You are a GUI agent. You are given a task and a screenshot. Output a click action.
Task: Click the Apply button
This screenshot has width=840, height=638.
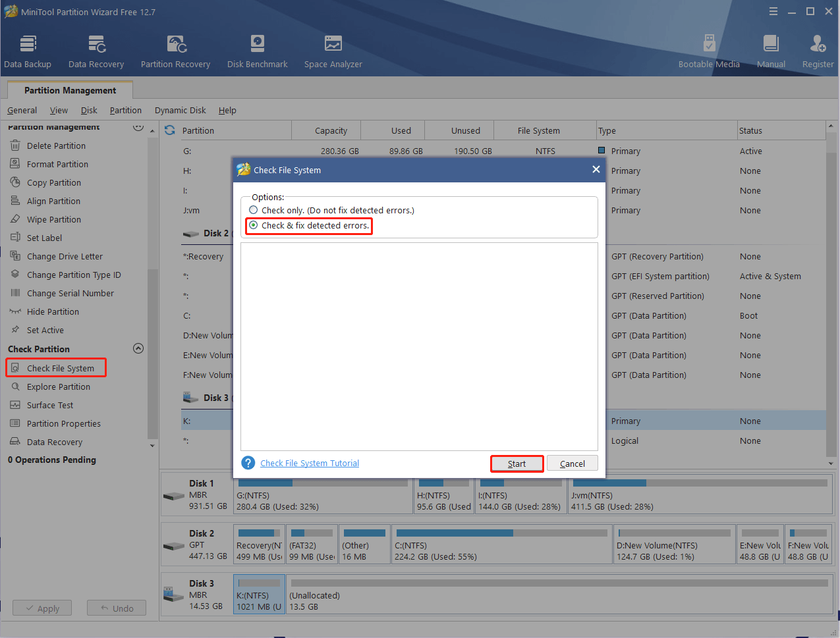[x=42, y=608]
